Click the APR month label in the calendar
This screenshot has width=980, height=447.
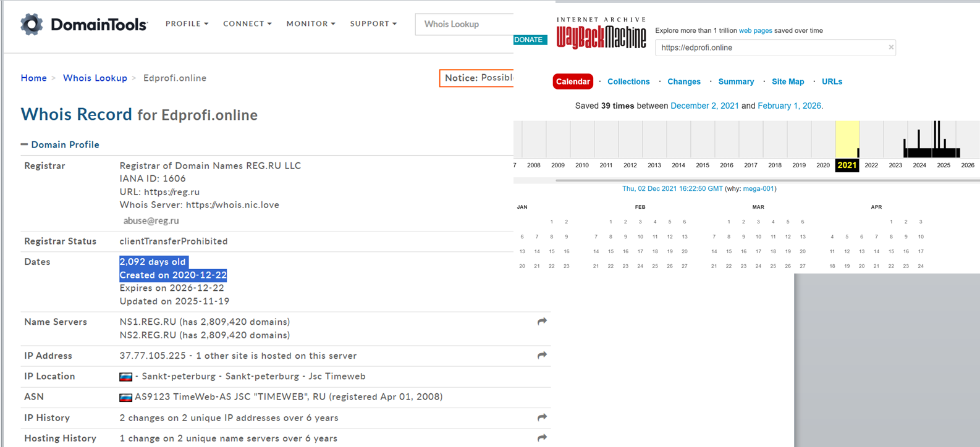pyautogui.click(x=876, y=207)
